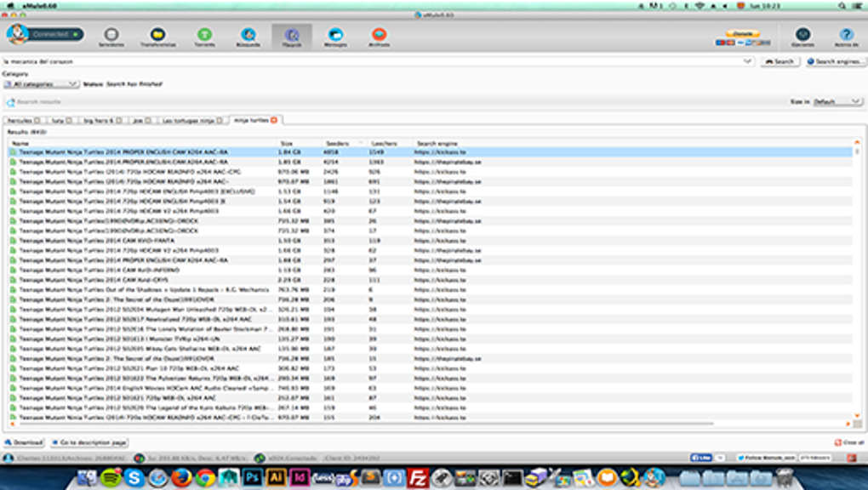Sort results by Size column
Screen dimensions: 868x490
(x=299, y=144)
